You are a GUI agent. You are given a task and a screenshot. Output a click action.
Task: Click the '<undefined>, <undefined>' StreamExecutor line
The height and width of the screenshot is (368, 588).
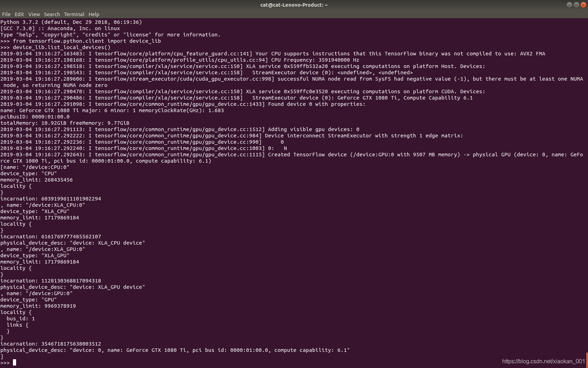(x=206, y=73)
